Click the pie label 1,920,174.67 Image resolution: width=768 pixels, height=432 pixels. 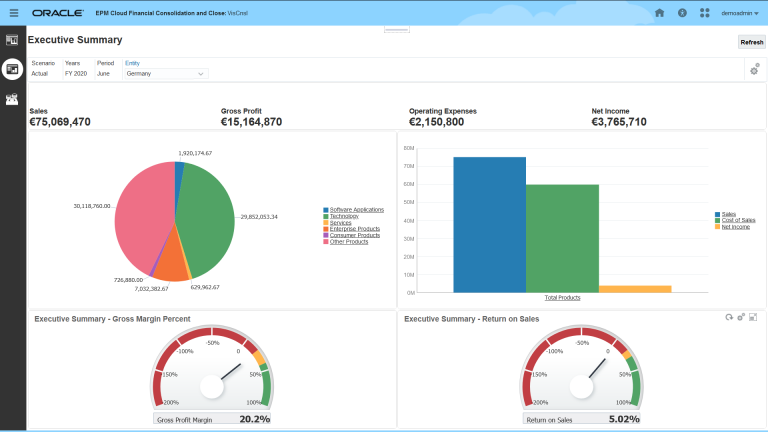pos(195,153)
